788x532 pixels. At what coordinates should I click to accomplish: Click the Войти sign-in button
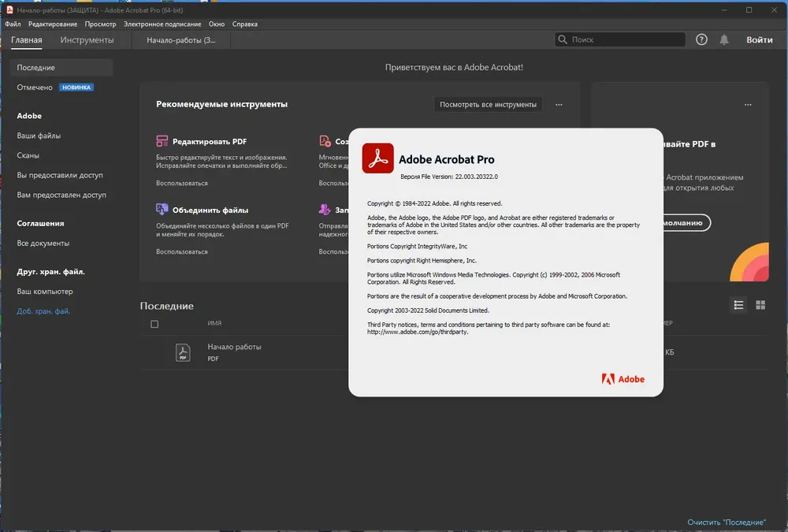pos(760,39)
